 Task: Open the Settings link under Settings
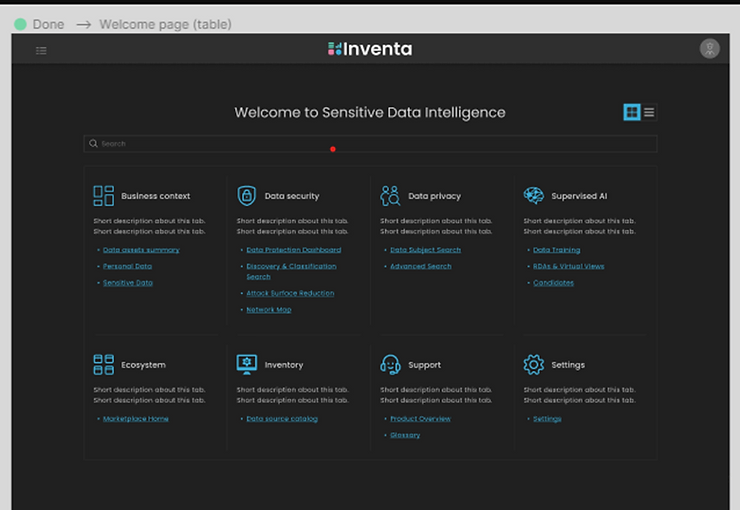tap(547, 419)
